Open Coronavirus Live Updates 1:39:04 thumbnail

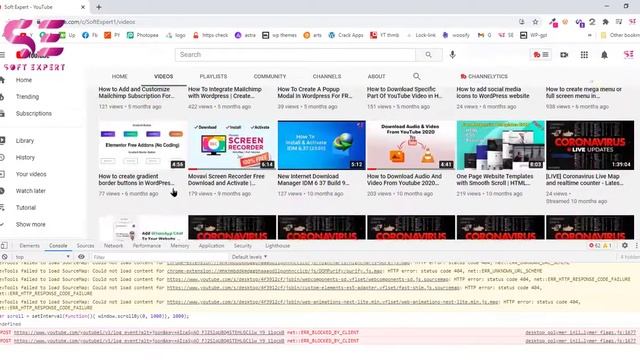point(590,145)
